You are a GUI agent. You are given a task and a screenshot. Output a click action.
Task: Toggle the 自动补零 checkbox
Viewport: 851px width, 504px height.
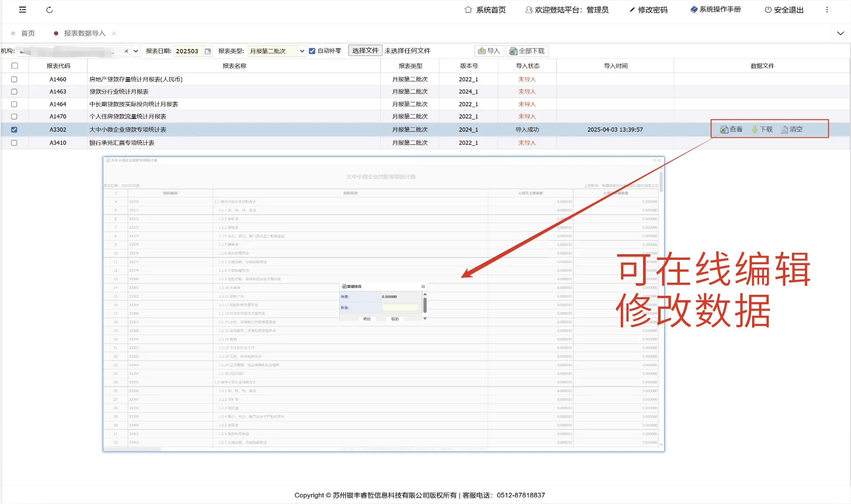pos(312,51)
